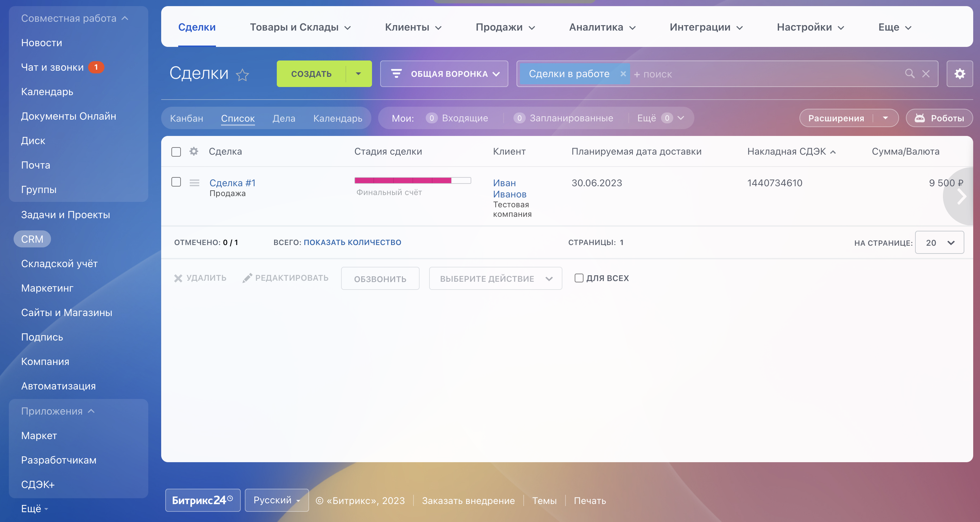Expand the Выберите действие dropdown

[495, 278]
